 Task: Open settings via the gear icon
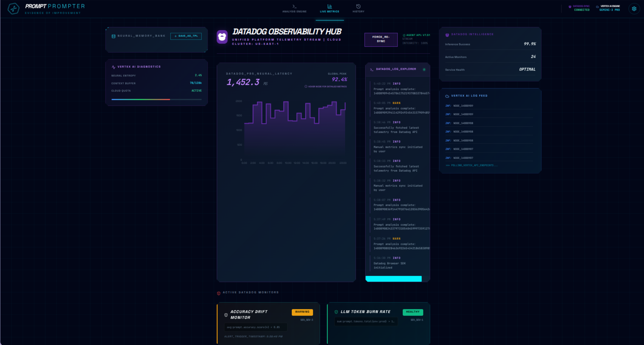[x=634, y=9]
